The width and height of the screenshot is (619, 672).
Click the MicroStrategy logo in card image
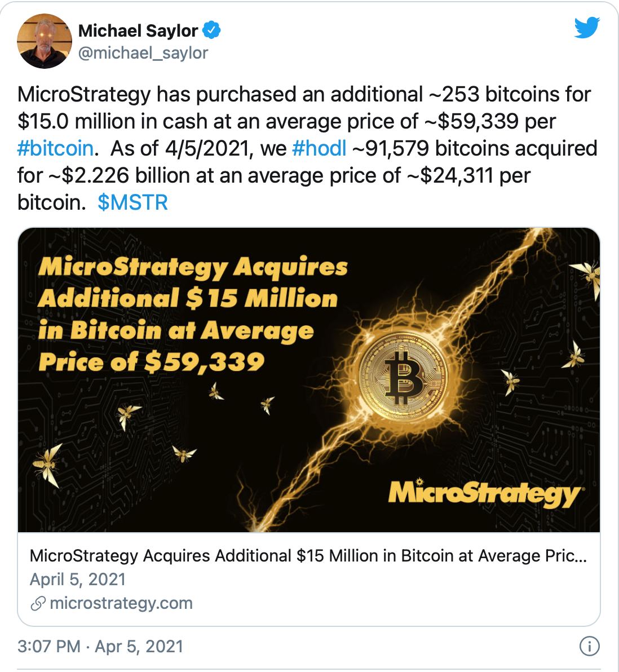[484, 493]
